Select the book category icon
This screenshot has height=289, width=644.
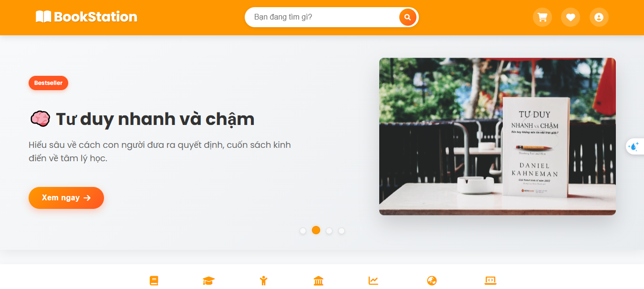click(x=154, y=281)
